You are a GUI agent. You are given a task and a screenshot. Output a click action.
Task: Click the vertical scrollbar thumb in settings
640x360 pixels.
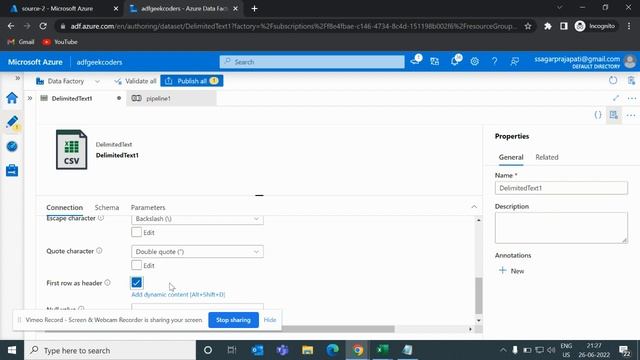coord(479,296)
